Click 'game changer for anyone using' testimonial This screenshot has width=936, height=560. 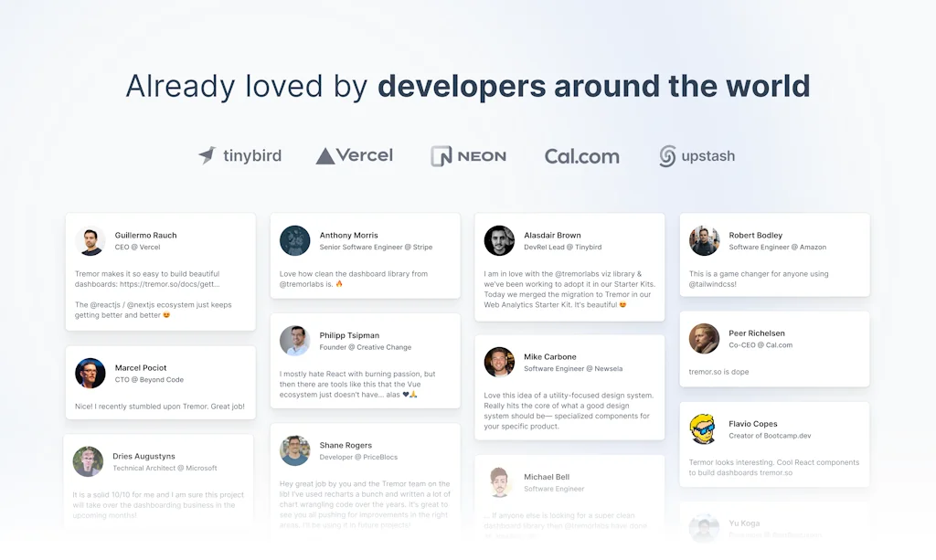[x=758, y=279]
